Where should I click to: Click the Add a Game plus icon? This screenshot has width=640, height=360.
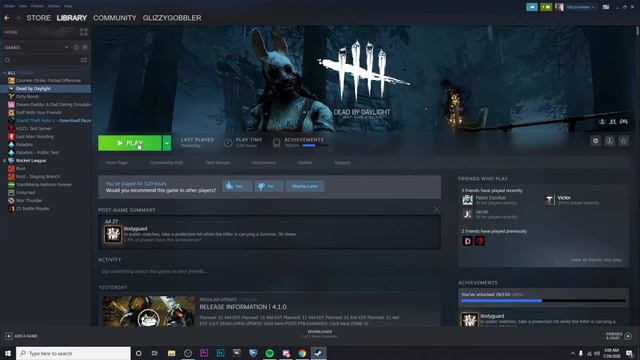point(9,336)
